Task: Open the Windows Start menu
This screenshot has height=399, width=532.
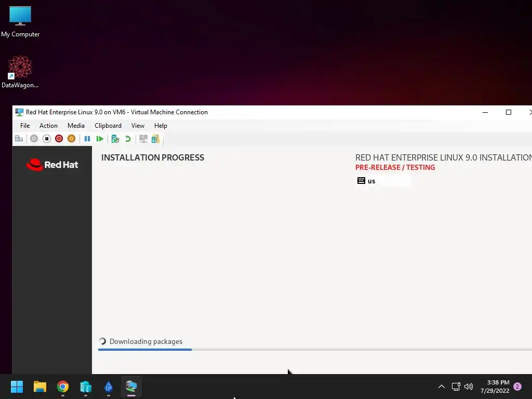Action: tap(17, 387)
